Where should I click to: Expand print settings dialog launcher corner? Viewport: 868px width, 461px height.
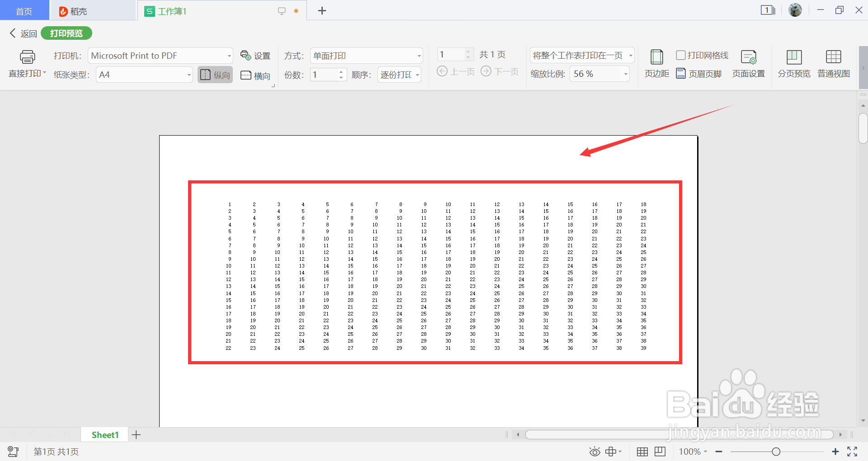(273, 86)
